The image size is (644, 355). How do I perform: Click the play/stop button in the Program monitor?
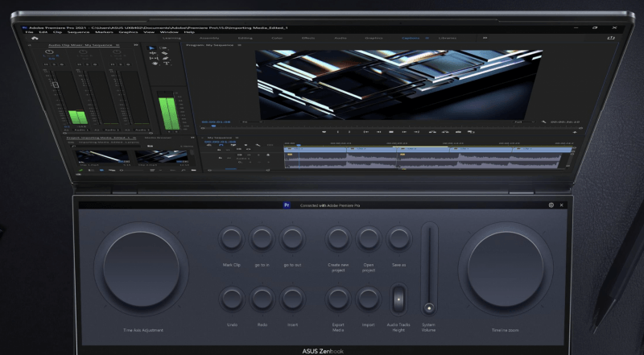click(391, 132)
